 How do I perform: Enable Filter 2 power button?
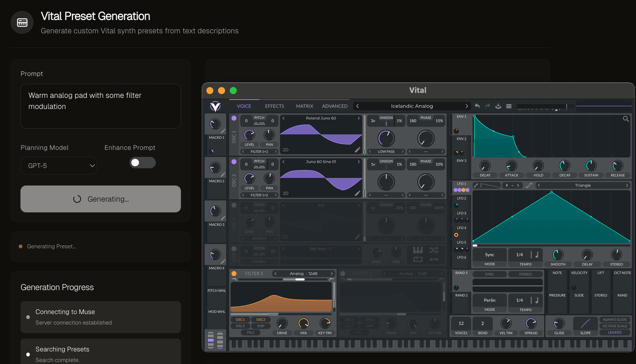click(343, 273)
